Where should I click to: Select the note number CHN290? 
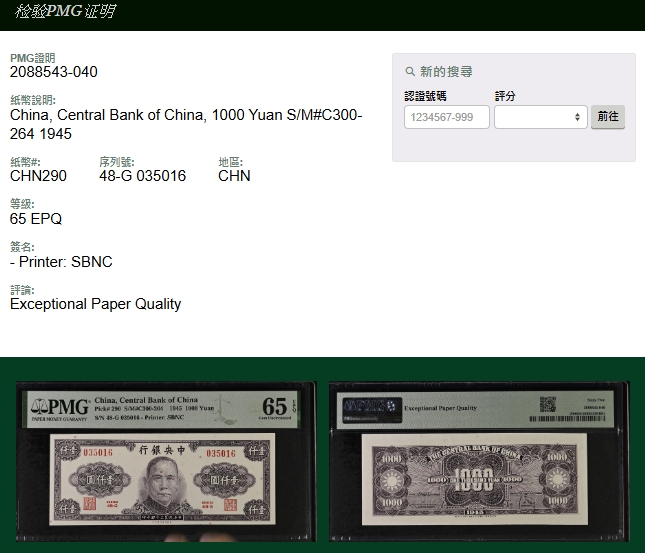tap(38, 176)
